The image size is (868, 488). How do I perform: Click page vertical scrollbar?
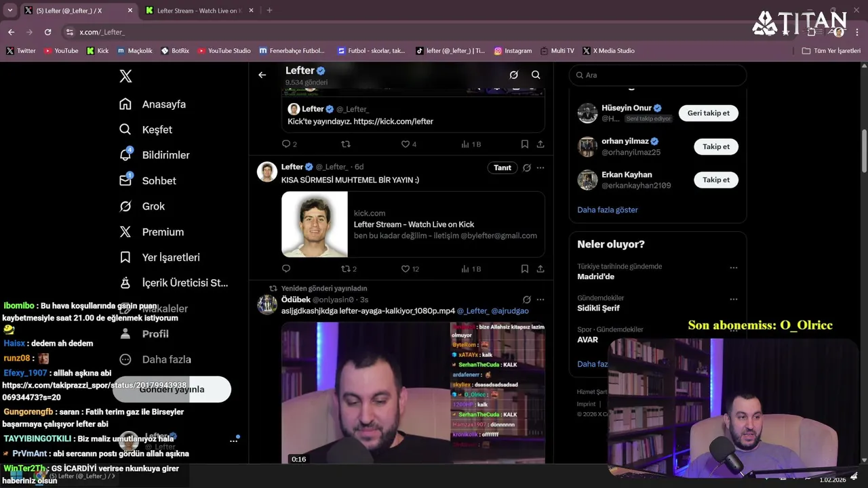pyautogui.click(x=864, y=150)
